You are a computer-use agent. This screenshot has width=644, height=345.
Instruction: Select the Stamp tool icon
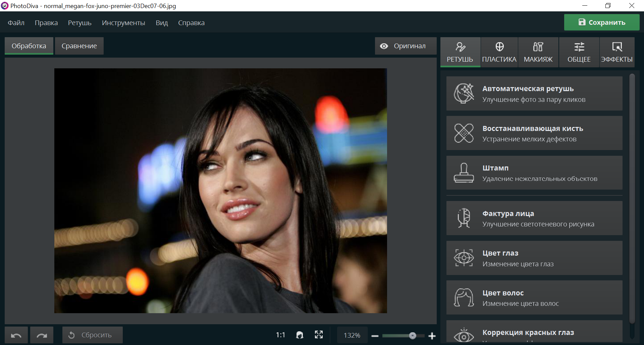point(464,173)
